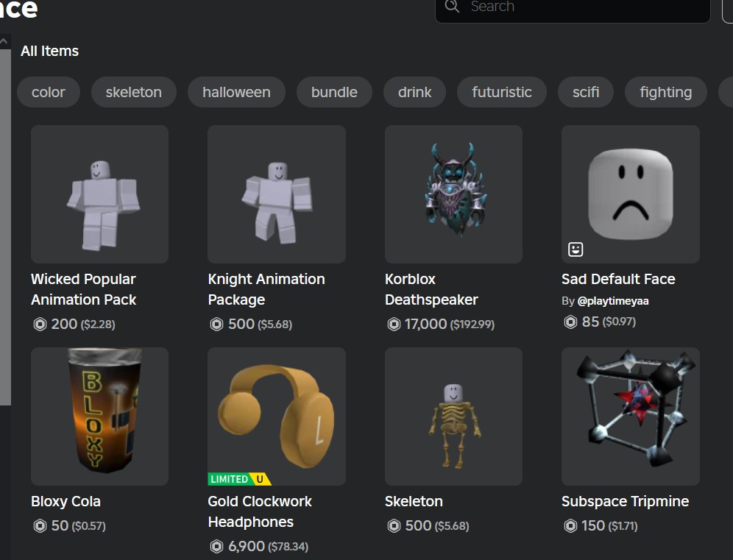Filter by the halloween tag

coord(236,92)
